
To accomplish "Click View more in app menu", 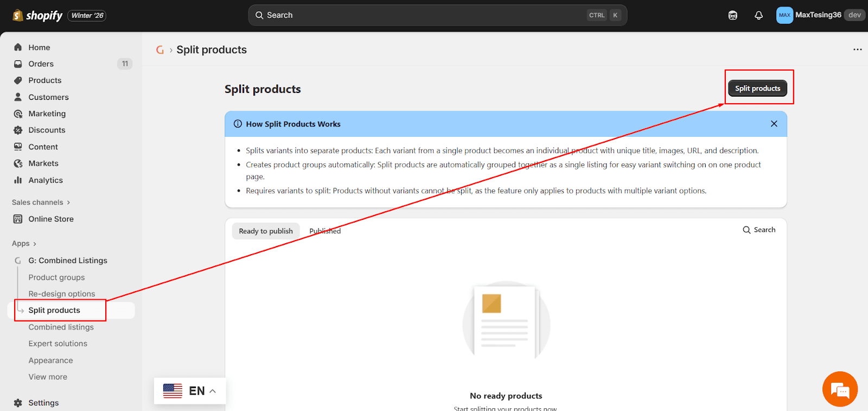I will point(48,377).
